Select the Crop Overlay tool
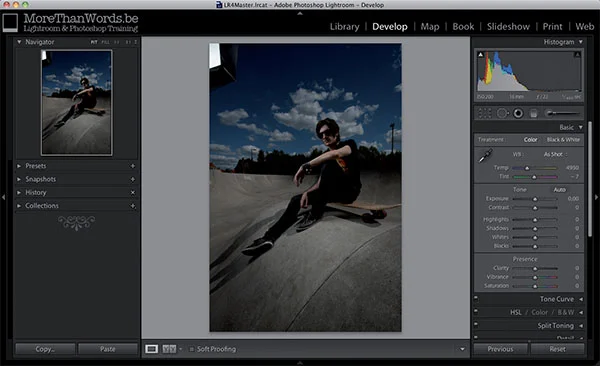 (485, 113)
